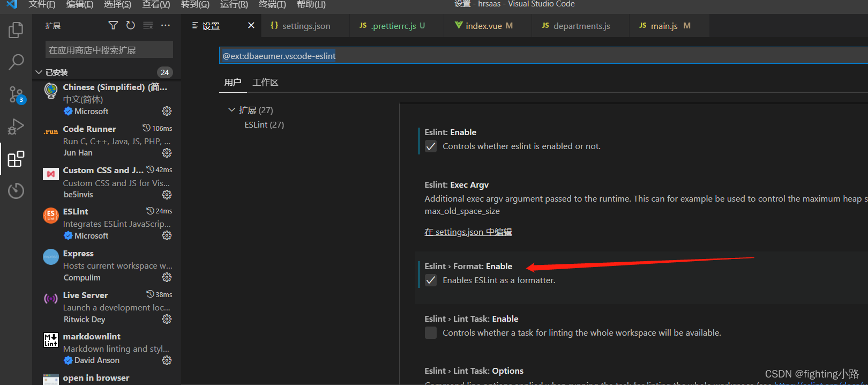Screen dimensions: 868x385
Task: Open manage gear for markdownlint extension
Action: [x=167, y=360]
